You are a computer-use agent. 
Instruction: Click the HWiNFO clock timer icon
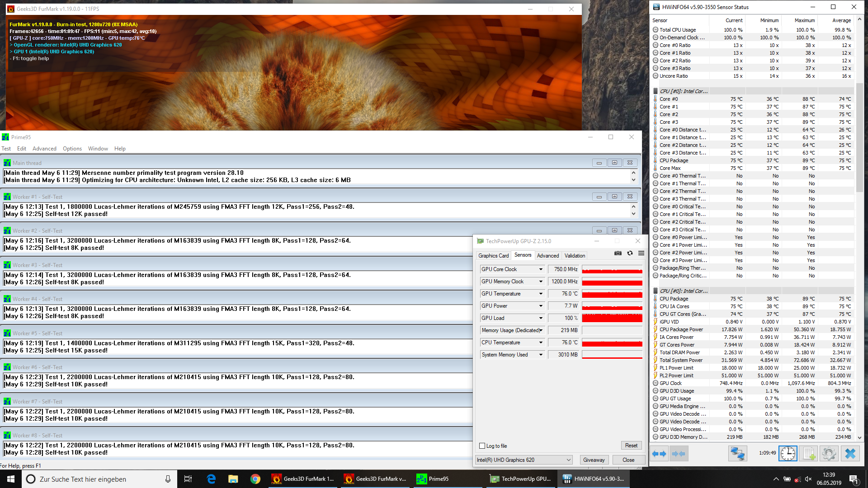click(x=788, y=453)
